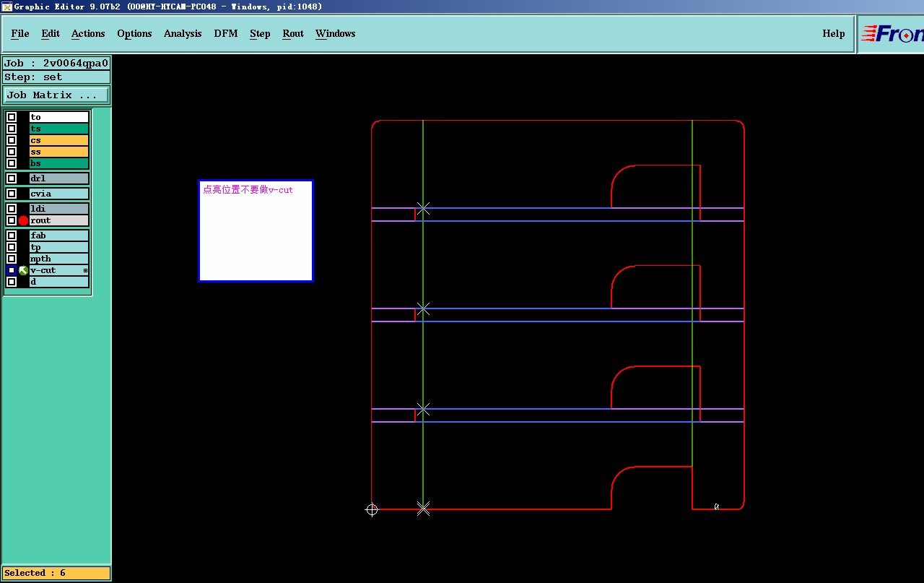Screen dimensions: 924x583
Task: Select the fab layer name
Action: click(59, 236)
